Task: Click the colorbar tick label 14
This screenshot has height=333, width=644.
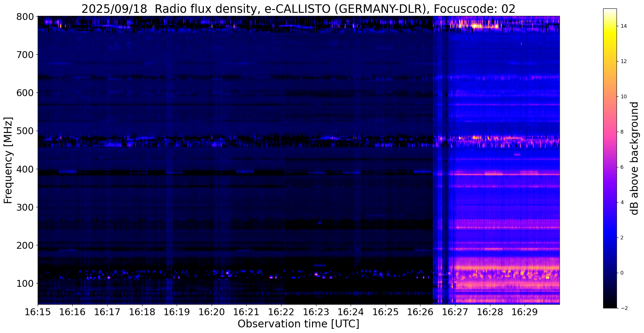Action: (624, 26)
